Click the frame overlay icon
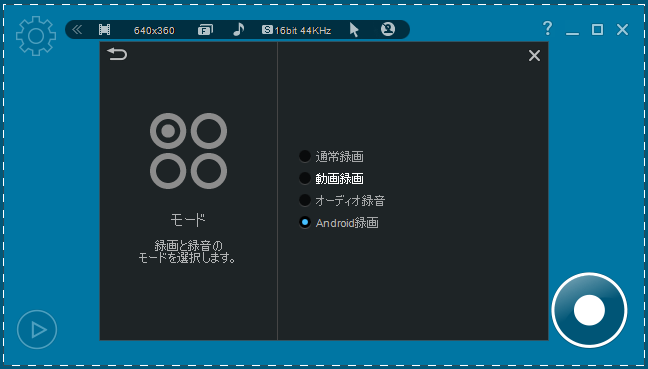The height and width of the screenshot is (369, 648). 205,30
